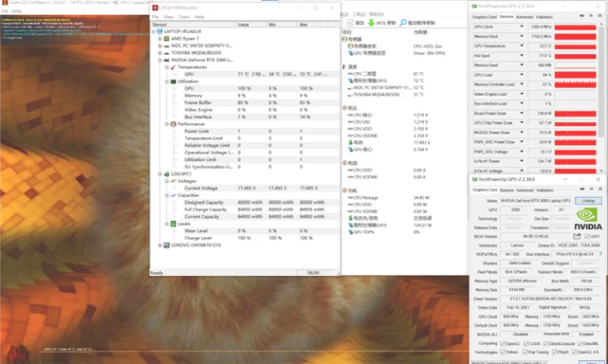Toggle the UEFI checkbox in GPU-Z
Viewport: 608px width, 364px height.
tap(587, 236)
